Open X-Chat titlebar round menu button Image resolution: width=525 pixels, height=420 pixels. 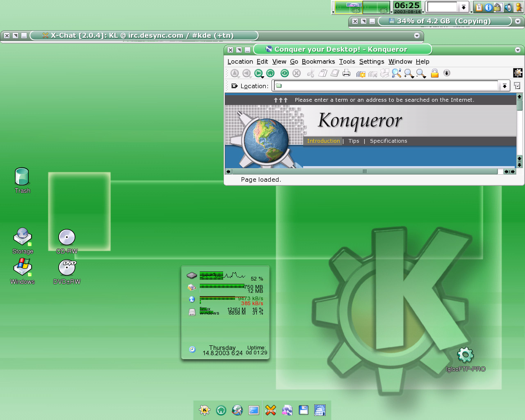tap(417, 36)
